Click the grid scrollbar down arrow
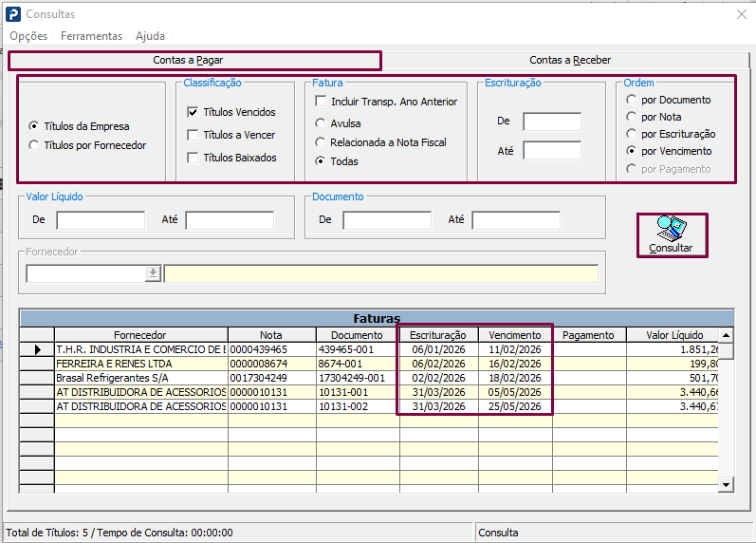The width and height of the screenshot is (756, 543). 726,484
